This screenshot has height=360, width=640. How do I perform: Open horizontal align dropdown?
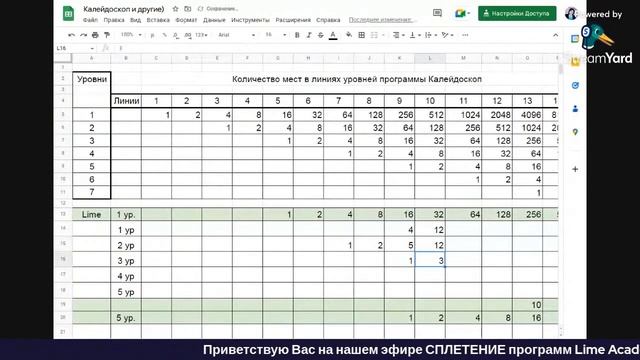[398, 35]
